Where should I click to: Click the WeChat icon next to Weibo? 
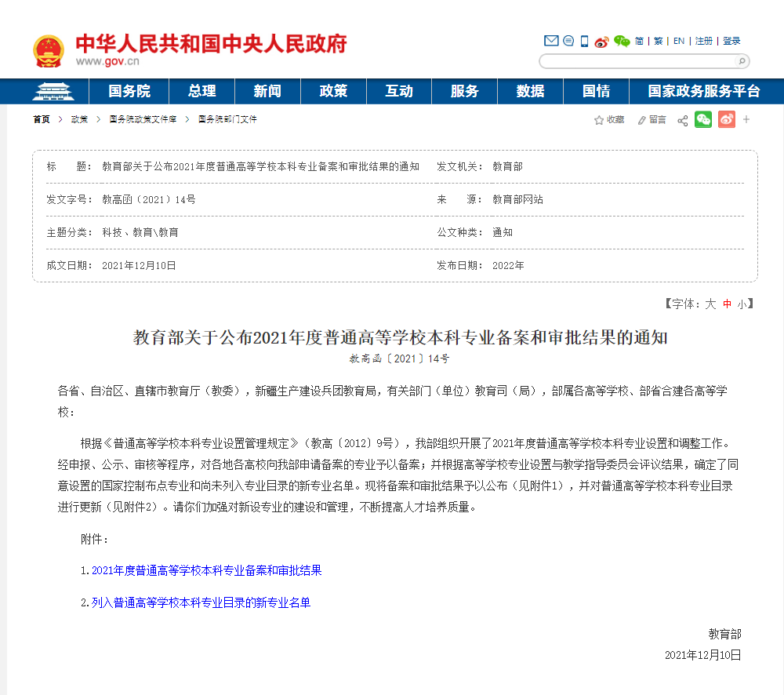[x=621, y=41]
